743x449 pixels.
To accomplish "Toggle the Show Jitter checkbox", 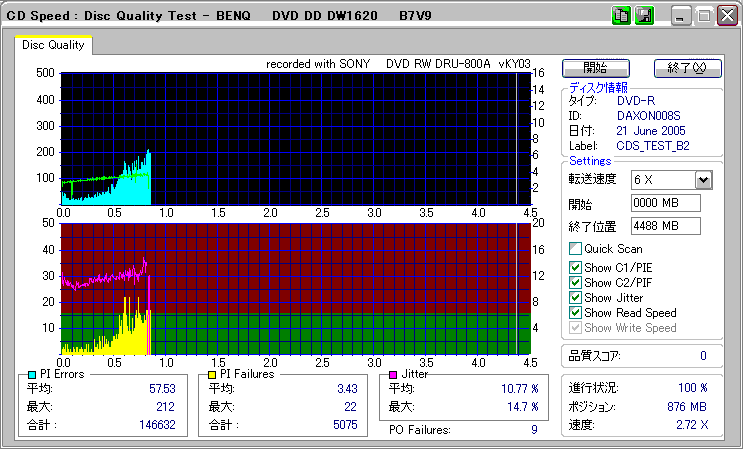I will pos(575,298).
